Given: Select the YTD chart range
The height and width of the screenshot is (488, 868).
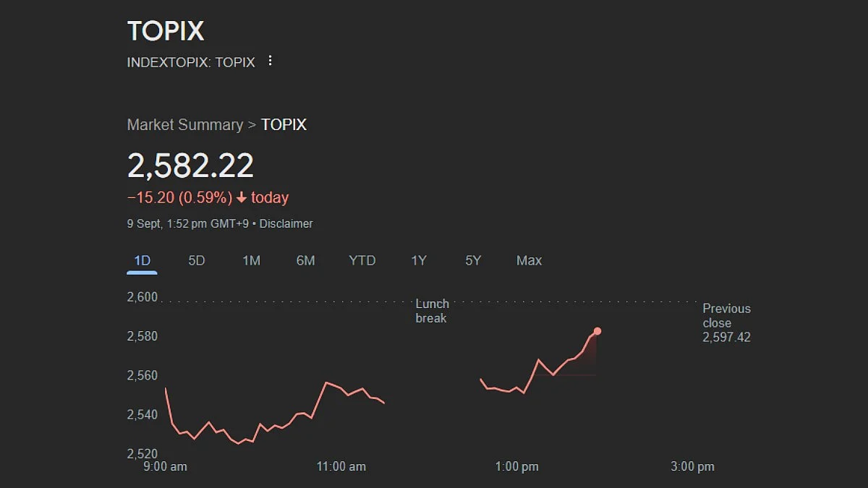Looking at the screenshot, I should click(362, 260).
